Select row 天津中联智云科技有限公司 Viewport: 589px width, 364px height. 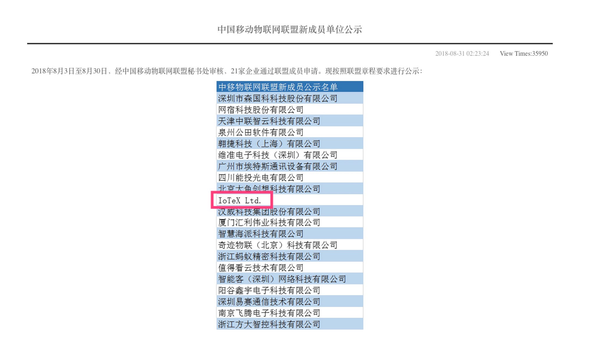click(x=290, y=121)
